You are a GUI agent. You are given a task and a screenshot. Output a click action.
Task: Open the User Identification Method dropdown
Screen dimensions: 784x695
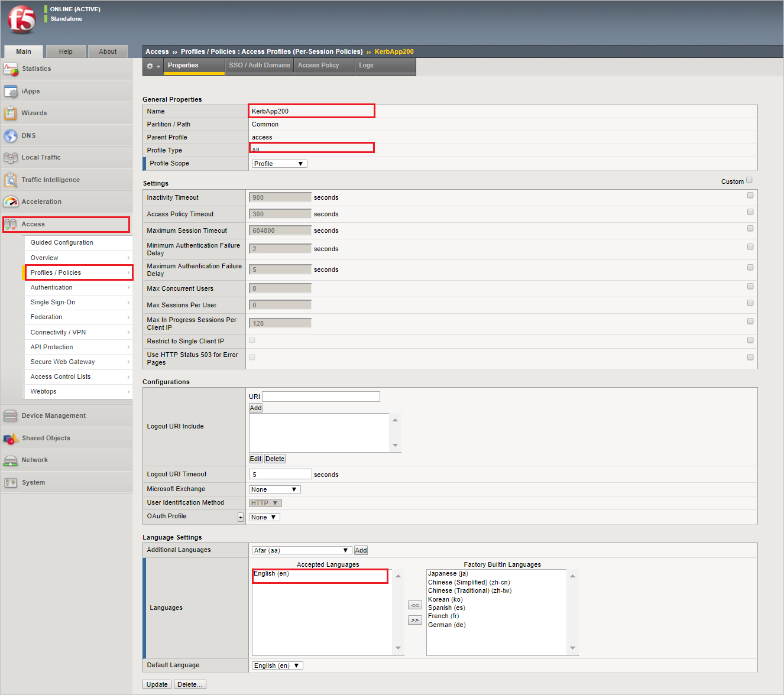265,503
